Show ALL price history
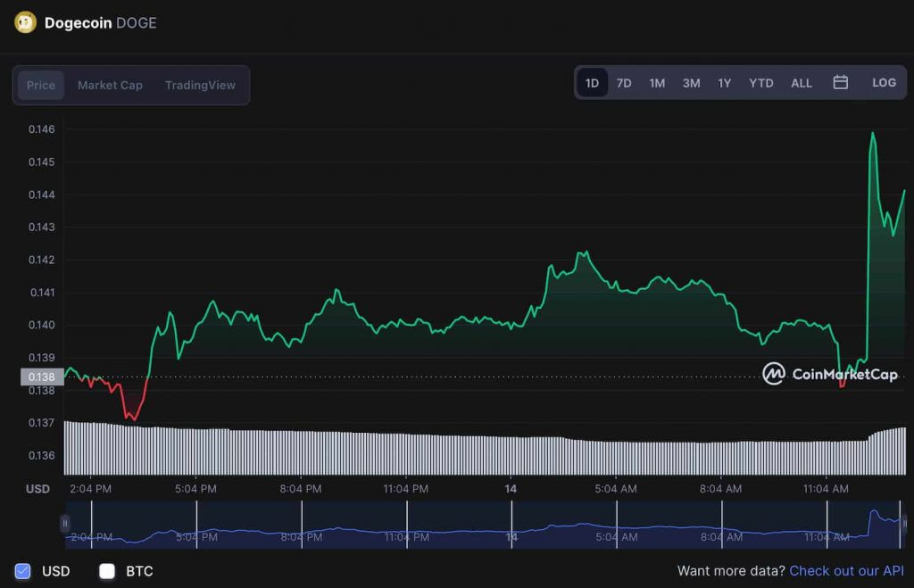This screenshot has width=914, height=588. 802,83
